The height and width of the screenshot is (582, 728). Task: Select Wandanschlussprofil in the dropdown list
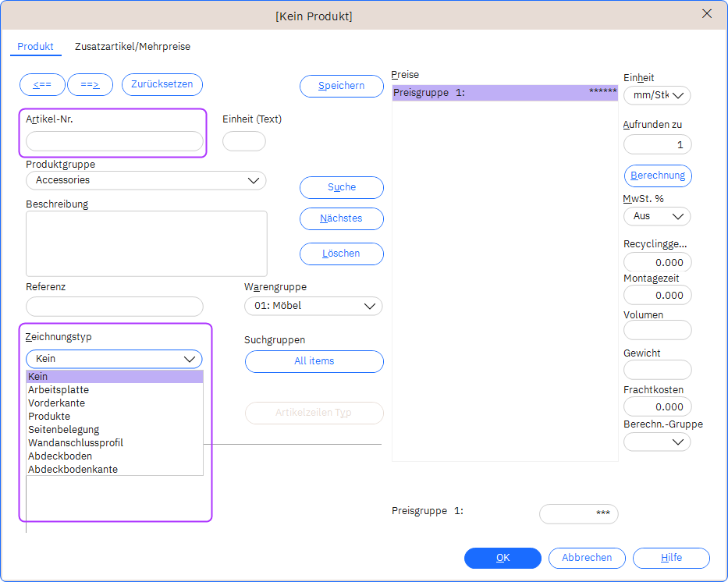(x=76, y=443)
